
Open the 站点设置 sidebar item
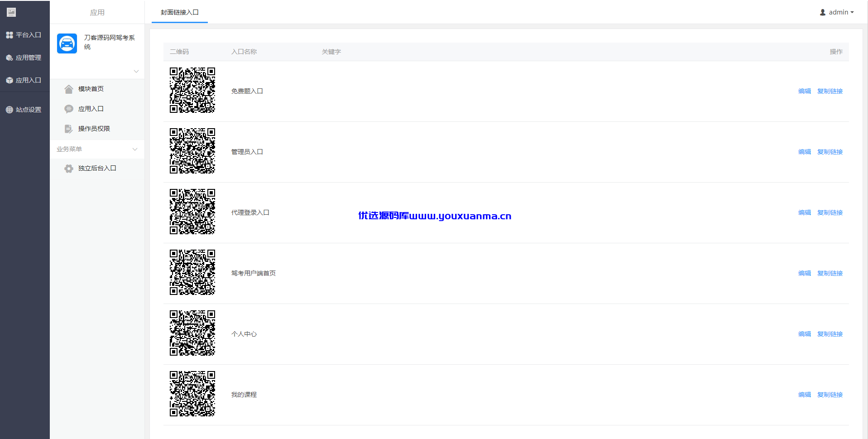point(25,110)
